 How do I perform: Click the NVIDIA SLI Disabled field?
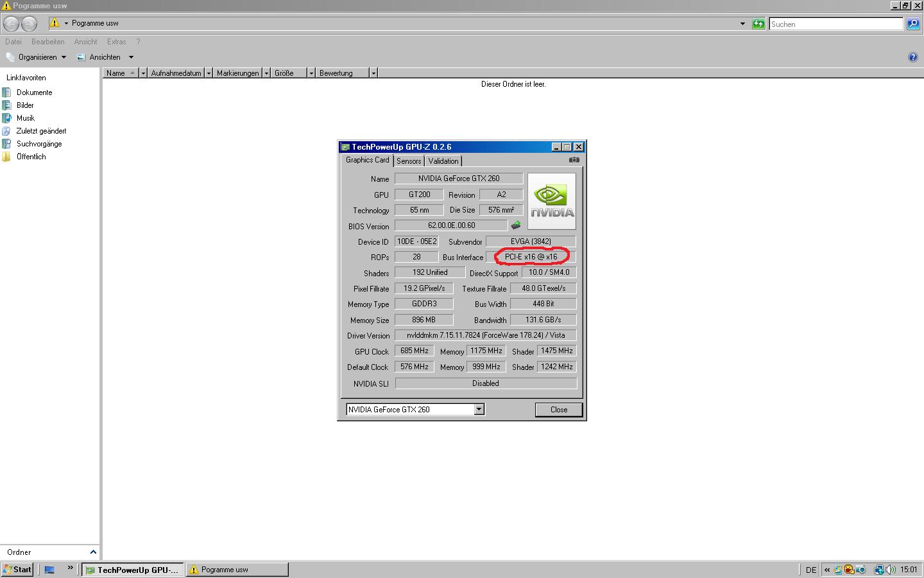click(x=486, y=383)
